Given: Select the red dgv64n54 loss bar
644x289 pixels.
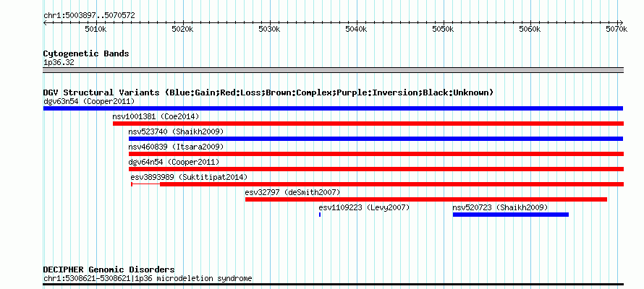Looking at the screenshot, I should (x=376, y=169).
